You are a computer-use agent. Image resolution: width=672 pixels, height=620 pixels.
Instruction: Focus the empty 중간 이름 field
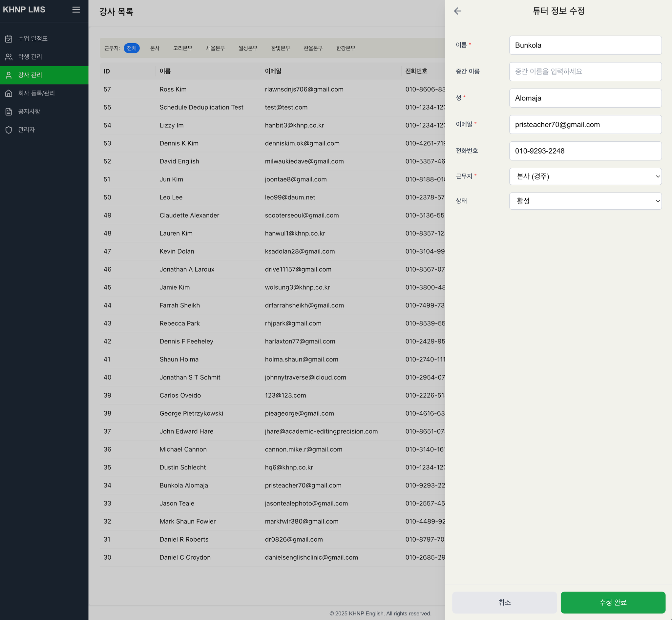pyautogui.click(x=585, y=72)
